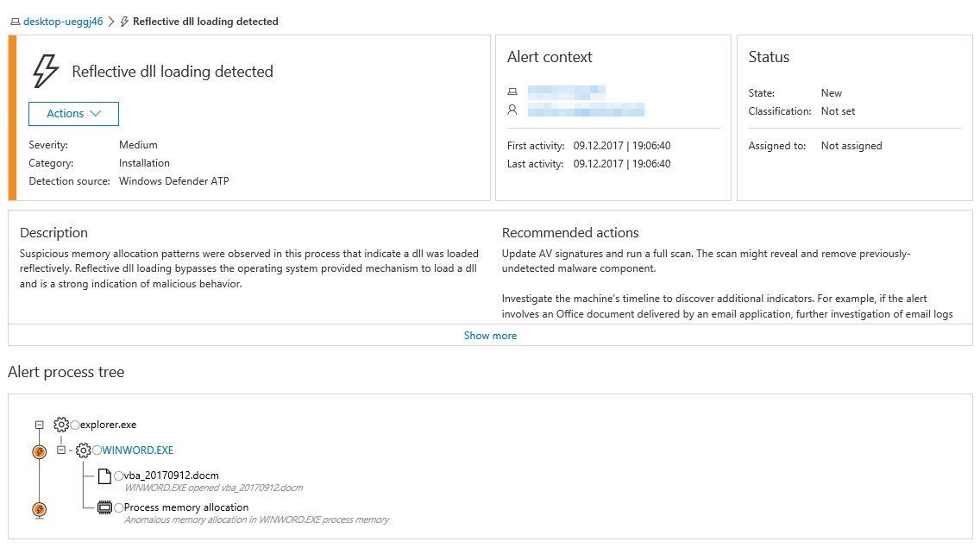Viewport: 980px width, 548px height.
Task: Select the circle beside vba_20170912.docm
Action: coord(119,476)
